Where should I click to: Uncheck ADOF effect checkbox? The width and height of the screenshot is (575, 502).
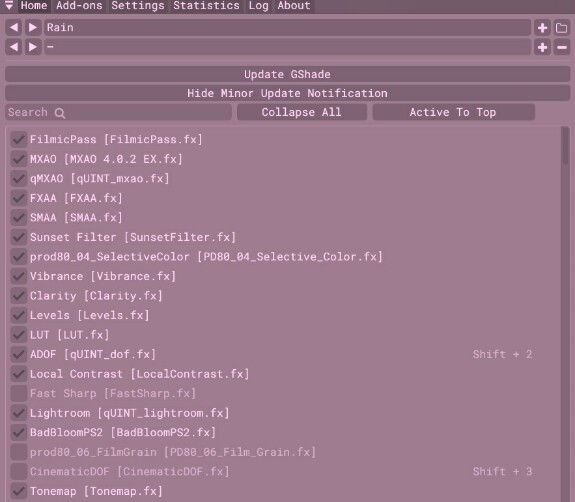(x=19, y=354)
